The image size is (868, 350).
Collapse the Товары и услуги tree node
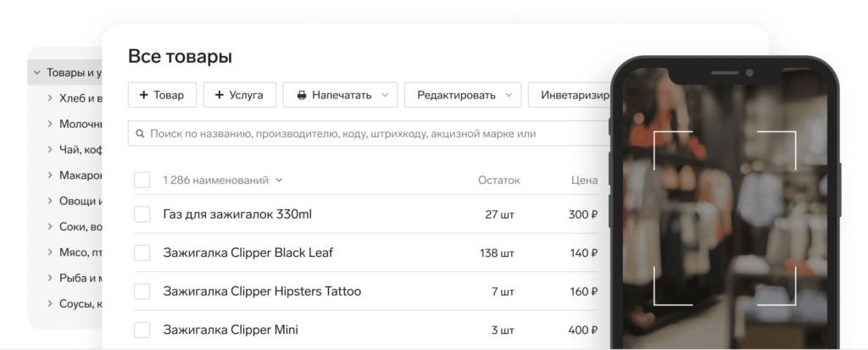coord(36,73)
